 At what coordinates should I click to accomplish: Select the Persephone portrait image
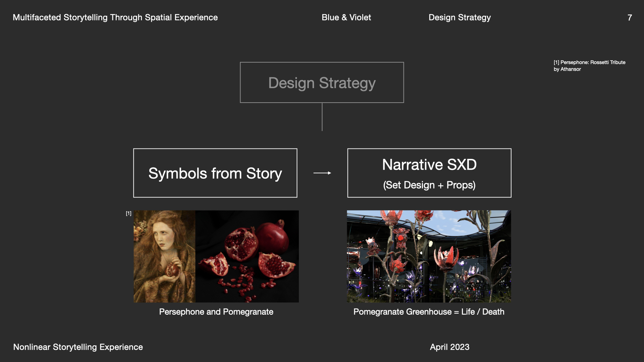(x=164, y=256)
